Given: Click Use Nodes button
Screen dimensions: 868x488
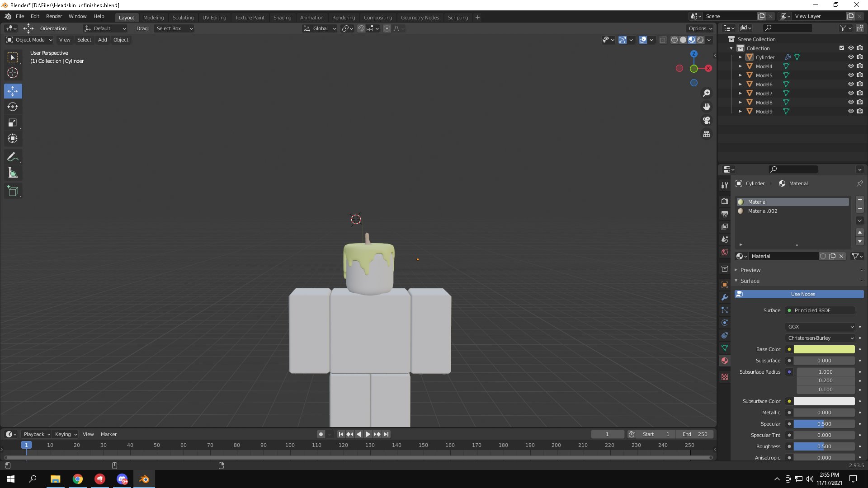Looking at the screenshot, I should click(802, 294).
